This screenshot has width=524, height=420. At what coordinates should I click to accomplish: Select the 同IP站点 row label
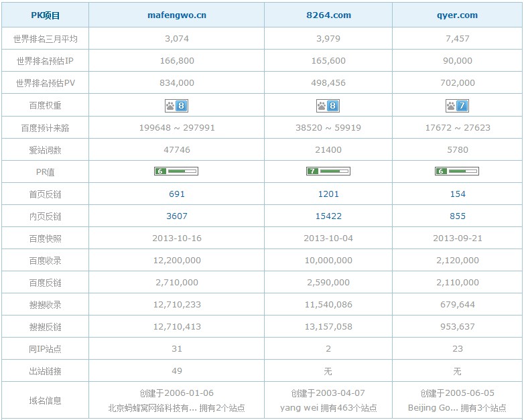click(45, 349)
